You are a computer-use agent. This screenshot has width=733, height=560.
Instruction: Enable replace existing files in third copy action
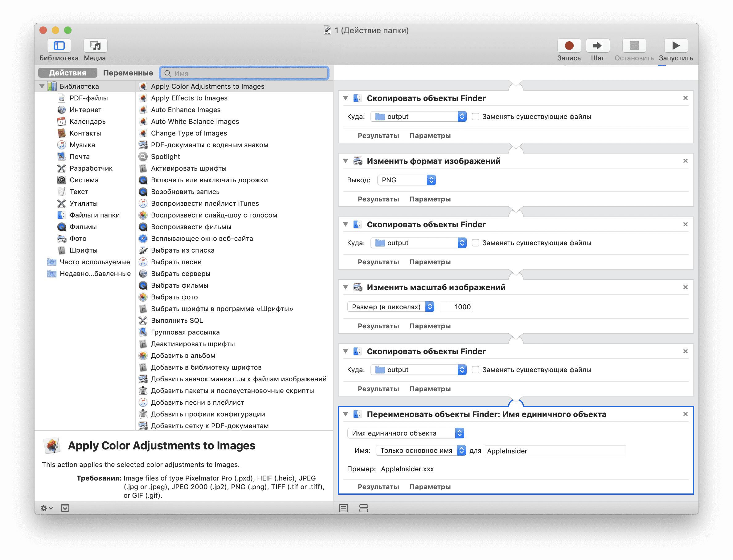pos(476,370)
